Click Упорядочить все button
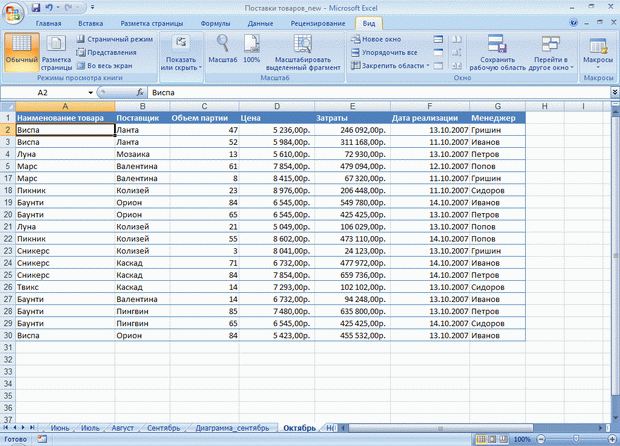The height and width of the screenshot is (446, 620). 384,52
